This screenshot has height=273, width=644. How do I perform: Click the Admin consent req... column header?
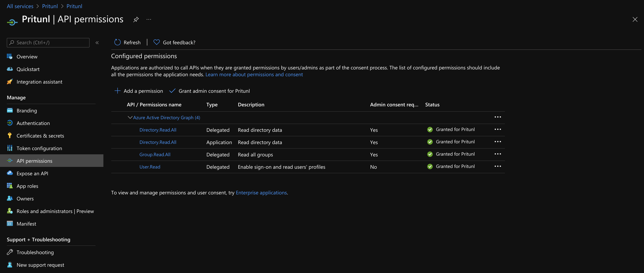(394, 105)
